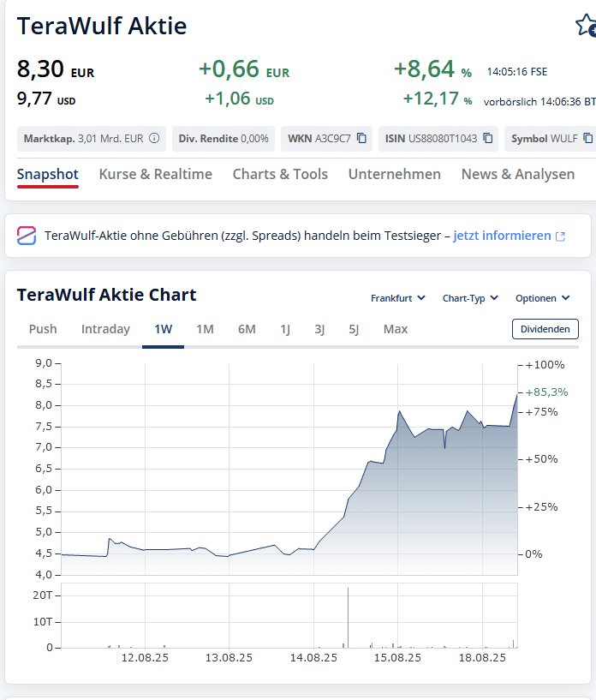The image size is (596, 700).
Task: Expand the Chart-Typ dropdown
Action: pyautogui.click(x=469, y=298)
